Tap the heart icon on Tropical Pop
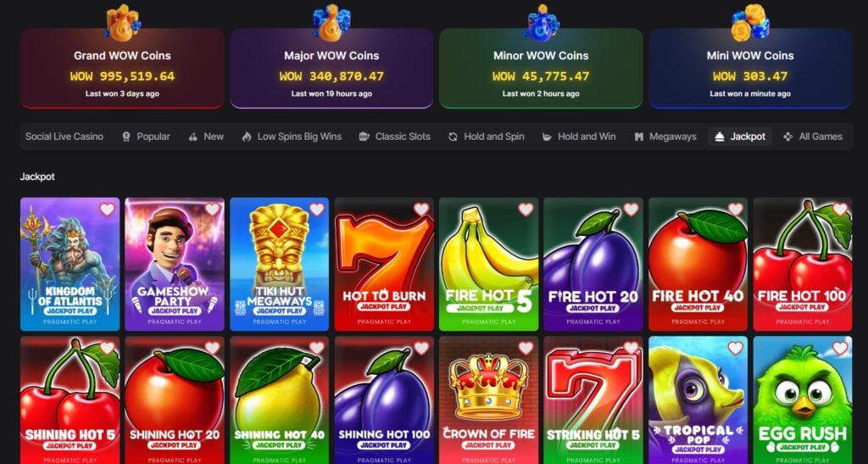Screen dimensions: 868x464 pos(735,348)
